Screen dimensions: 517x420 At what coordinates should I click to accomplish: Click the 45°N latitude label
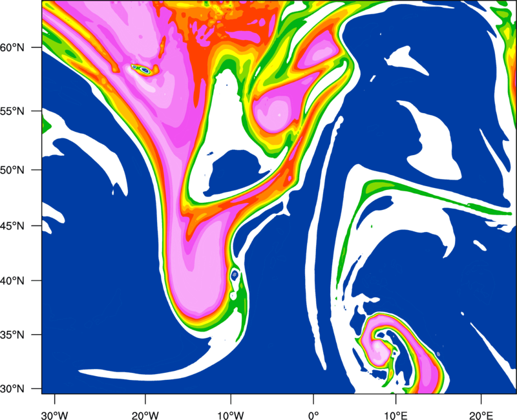(x=12, y=226)
